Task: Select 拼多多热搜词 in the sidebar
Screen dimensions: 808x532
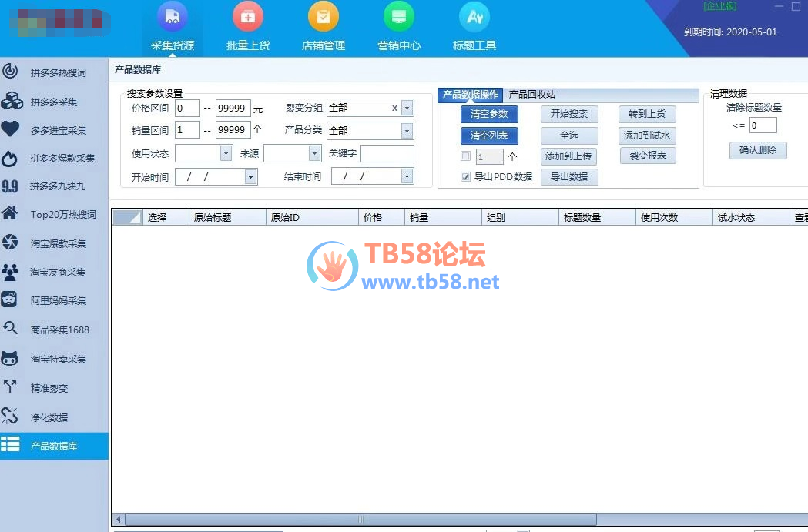Action: pyautogui.click(x=54, y=72)
